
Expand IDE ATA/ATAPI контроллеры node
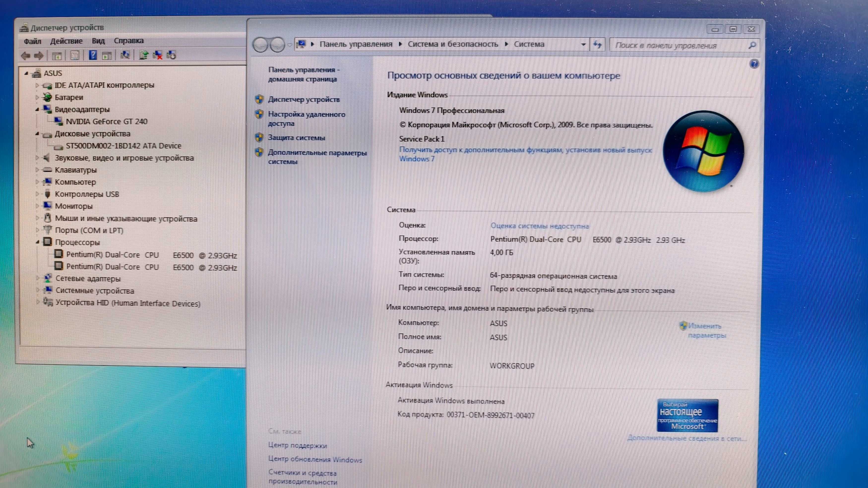coord(37,85)
